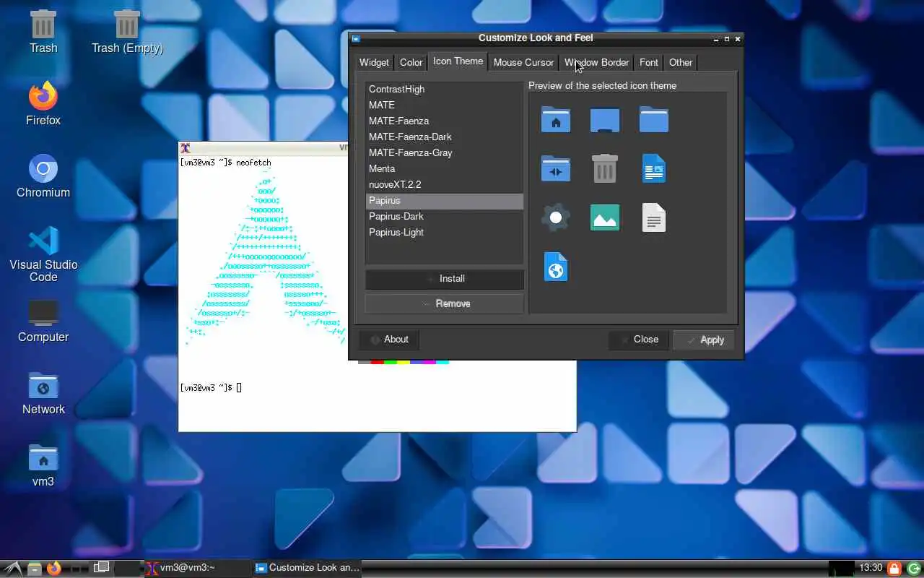Click the xterm window title bar icon
This screenshot has width=924, height=578.
pos(186,147)
